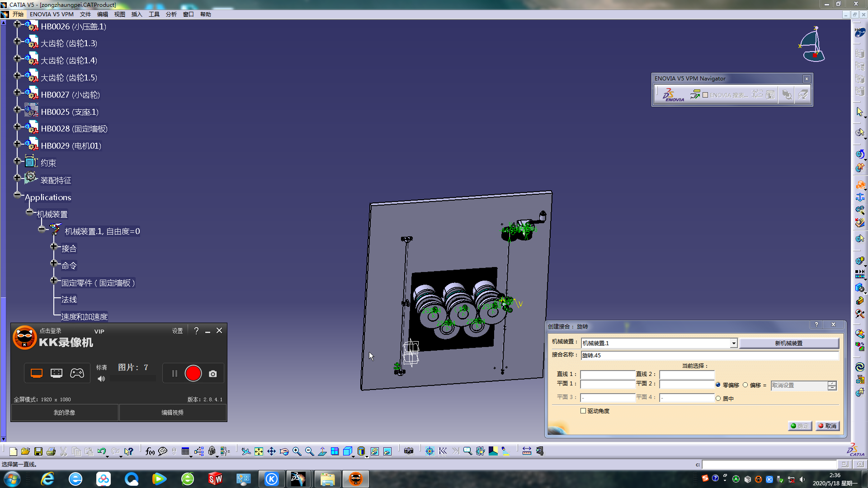Click the Capture camera icon in toolbar
Image resolution: width=868 pixels, height=488 pixels.
point(409,451)
